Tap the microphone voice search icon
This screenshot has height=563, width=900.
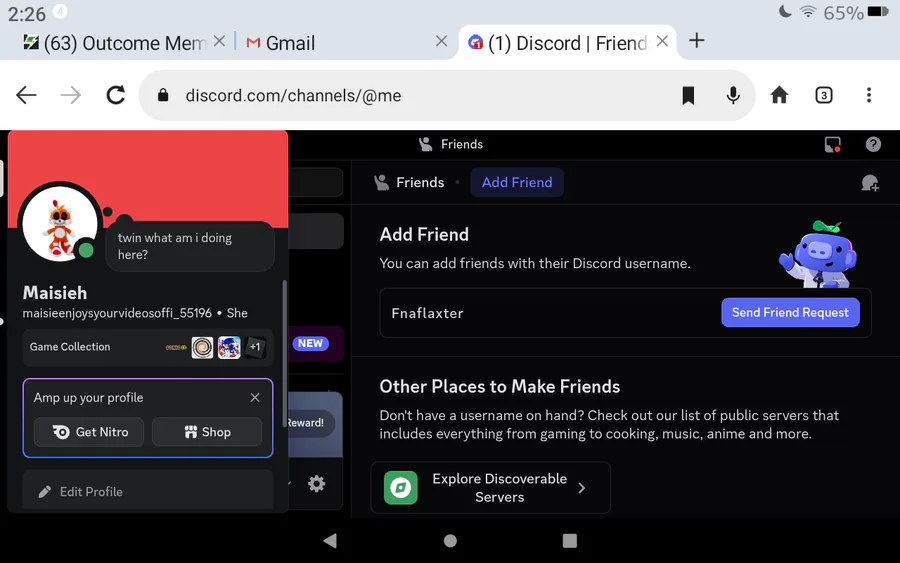pyautogui.click(x=733, y=95)
